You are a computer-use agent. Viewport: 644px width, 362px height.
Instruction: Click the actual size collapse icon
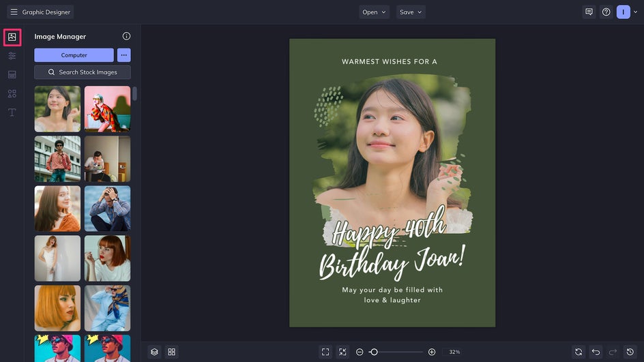click(x=342, y=352)
